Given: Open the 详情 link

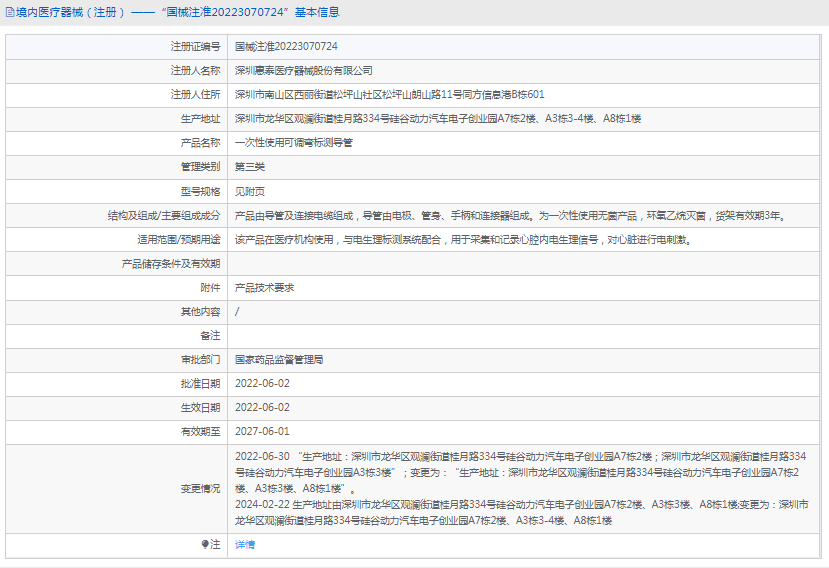Looking at the screenshot, I should [245, 544].
